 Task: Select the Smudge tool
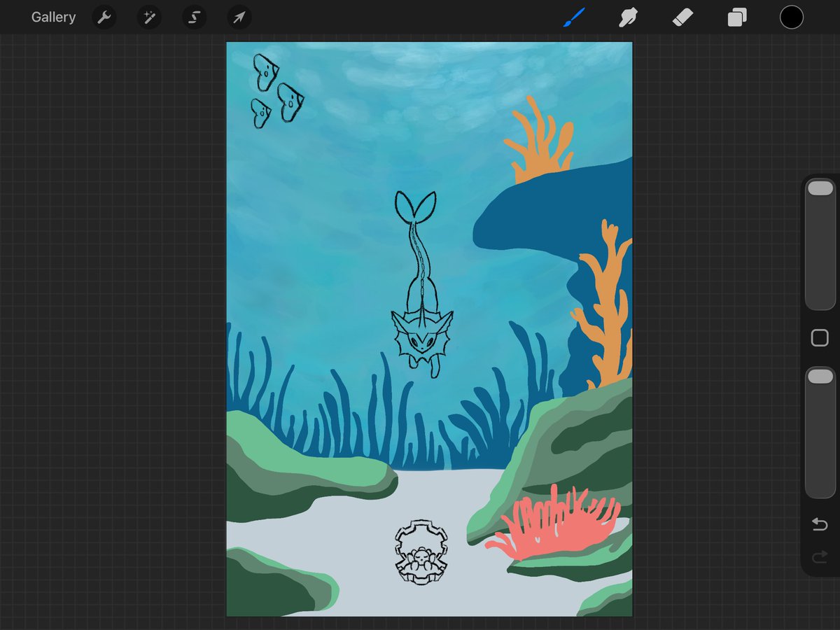[628, 17]
